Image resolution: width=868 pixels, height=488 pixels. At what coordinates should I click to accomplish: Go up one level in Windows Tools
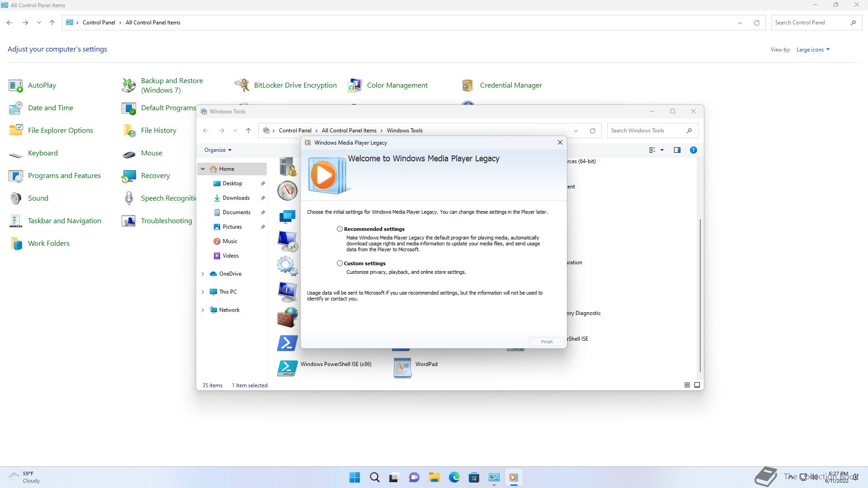[248, 131]
